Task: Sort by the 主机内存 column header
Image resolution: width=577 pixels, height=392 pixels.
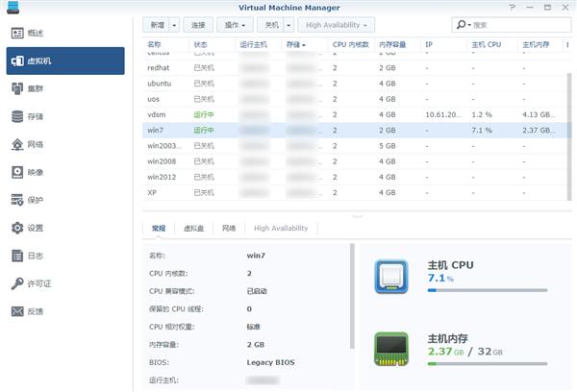Action: (x=540, y=45)
